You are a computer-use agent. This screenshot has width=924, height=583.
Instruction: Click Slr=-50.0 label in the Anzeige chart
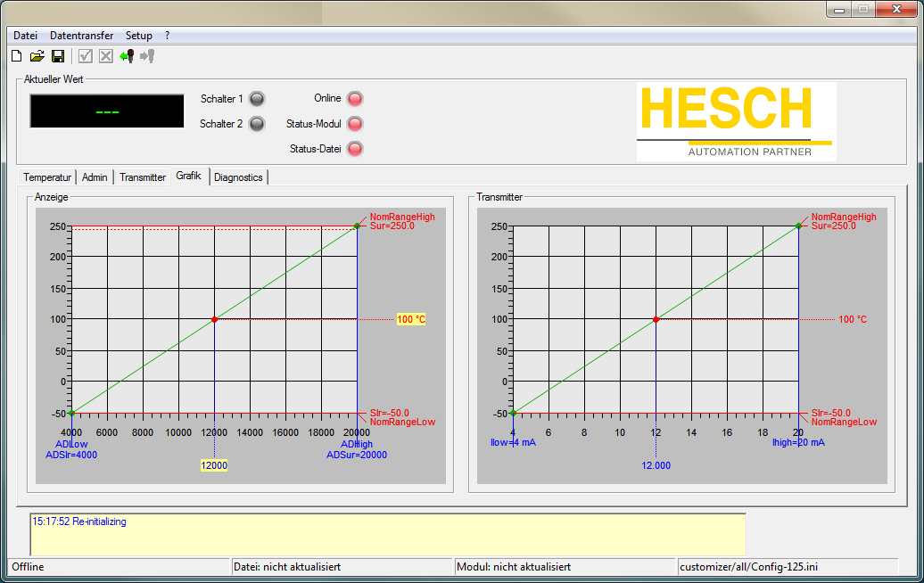(x=389, y=413)
